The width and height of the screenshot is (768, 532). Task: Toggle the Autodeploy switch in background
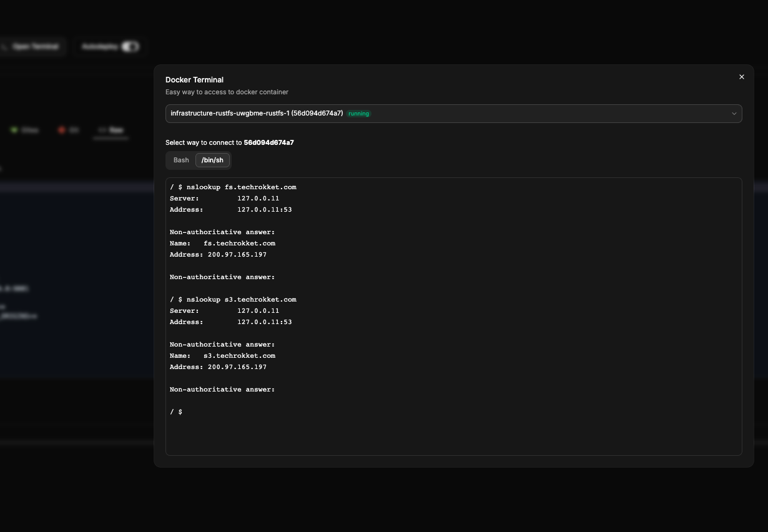pyautogui.click(x=130, y=47)
